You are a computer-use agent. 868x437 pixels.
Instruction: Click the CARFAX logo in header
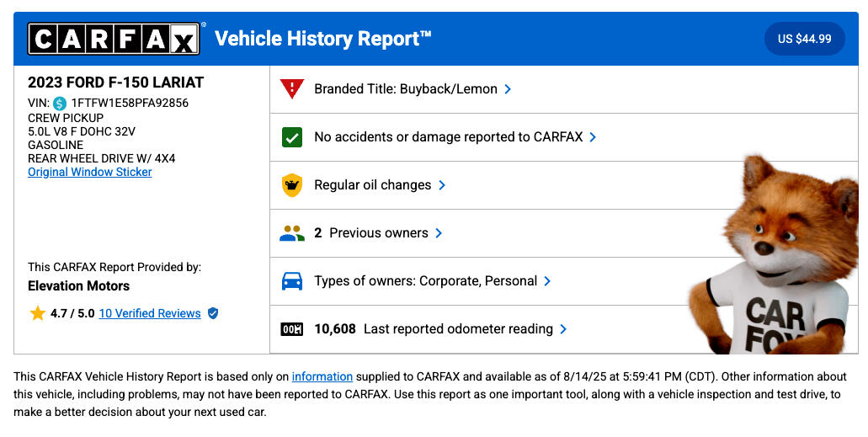tap(114, 39)
